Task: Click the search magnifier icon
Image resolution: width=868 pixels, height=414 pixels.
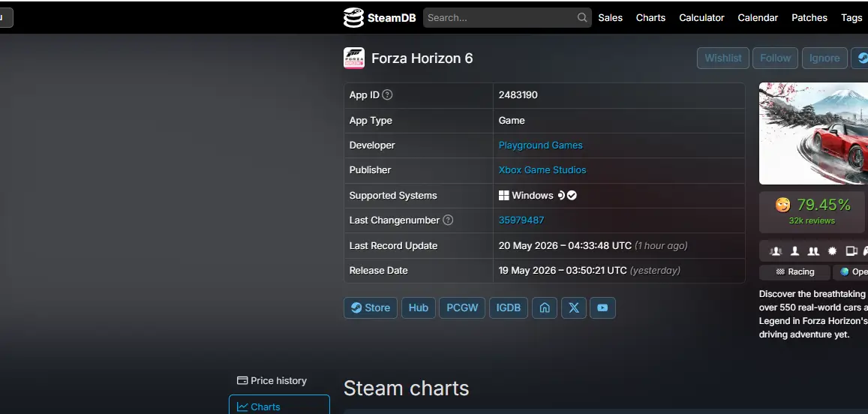Action: 582,18
